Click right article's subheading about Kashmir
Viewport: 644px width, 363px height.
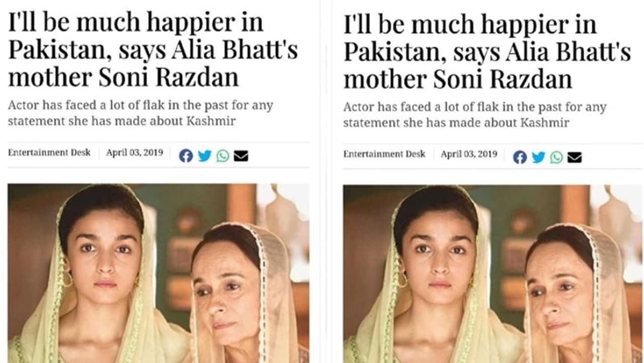474,115
